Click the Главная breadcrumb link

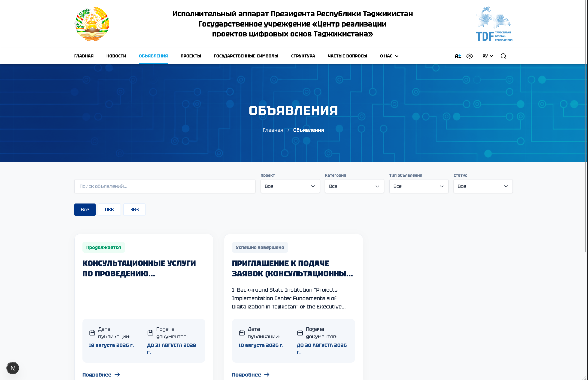273,130
